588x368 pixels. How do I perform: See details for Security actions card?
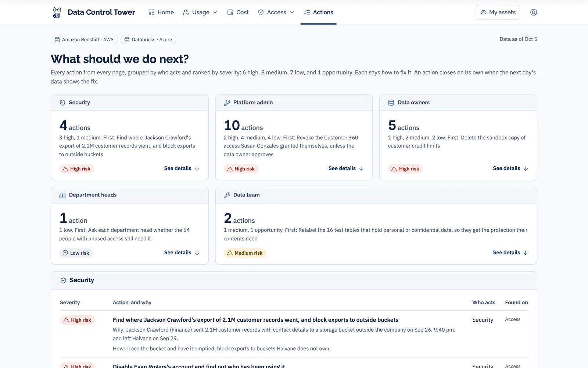coord(182,169)
